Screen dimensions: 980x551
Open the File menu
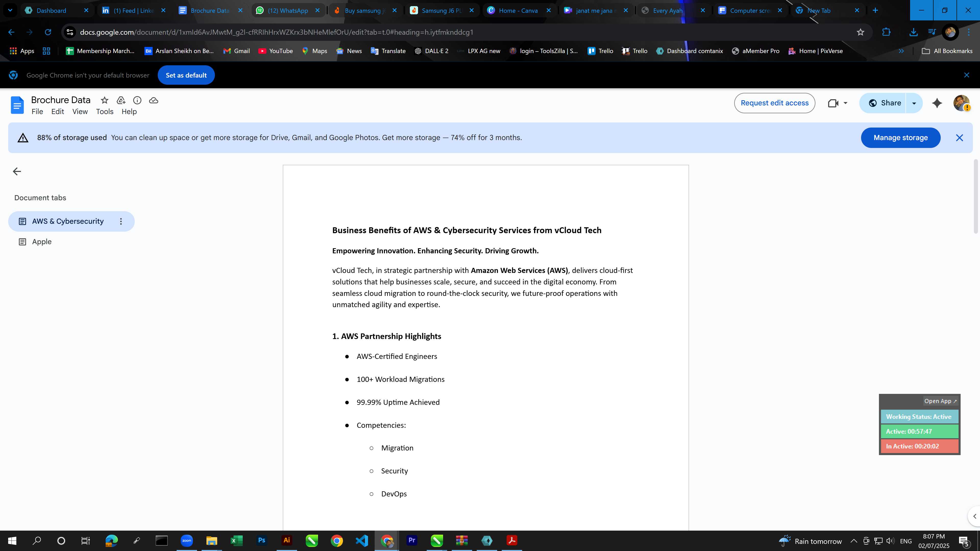[x=37, y=111]
